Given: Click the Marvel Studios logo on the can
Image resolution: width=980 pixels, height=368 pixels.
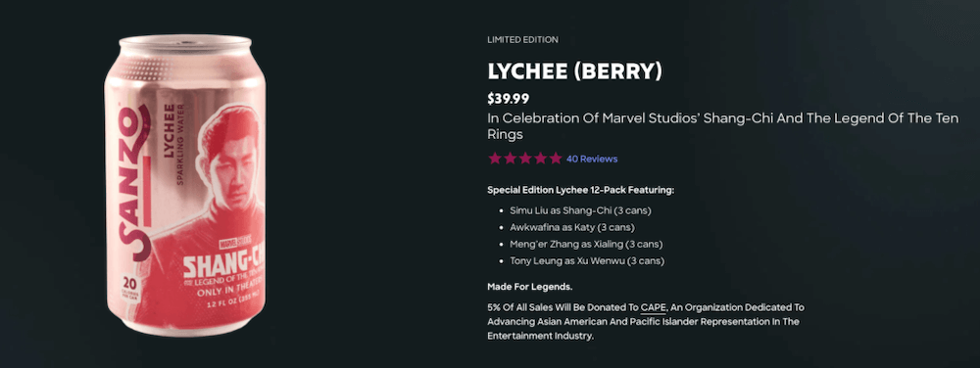Looking at the screenshot, I should click(227, 245).
